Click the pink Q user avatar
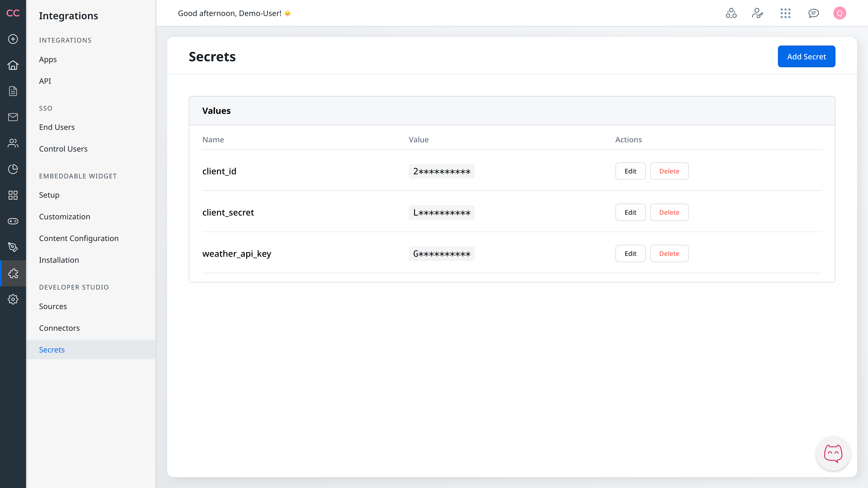 coord(839,13)
